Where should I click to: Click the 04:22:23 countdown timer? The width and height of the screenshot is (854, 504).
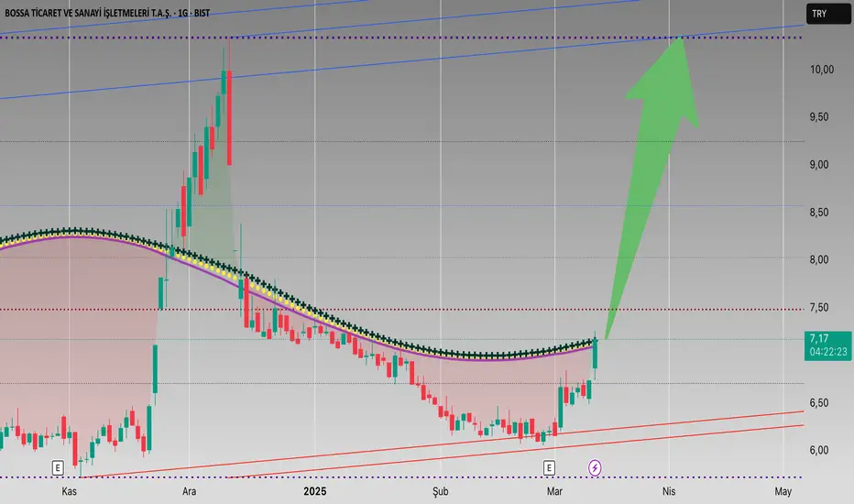click(828, 352)
